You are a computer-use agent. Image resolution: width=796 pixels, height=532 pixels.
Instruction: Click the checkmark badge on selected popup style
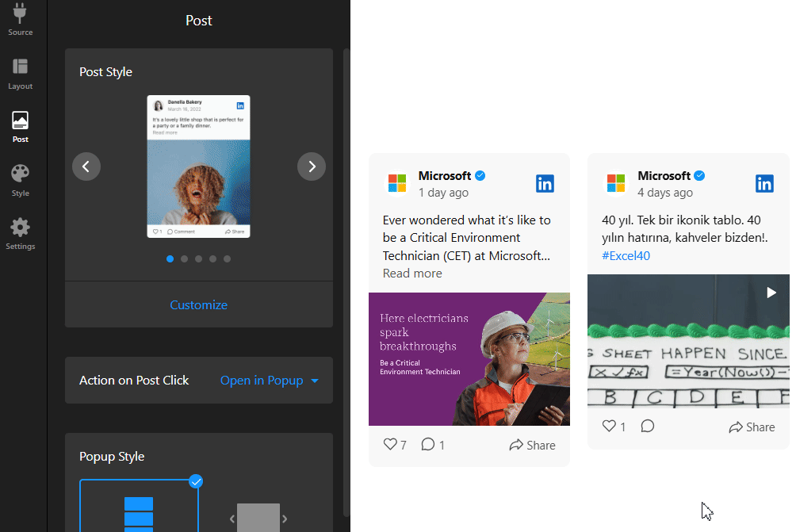tap(196, 481)
